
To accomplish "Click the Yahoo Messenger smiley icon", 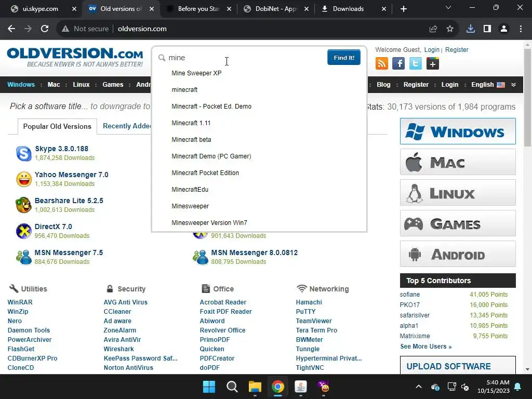I will click(x=24, y=179).
